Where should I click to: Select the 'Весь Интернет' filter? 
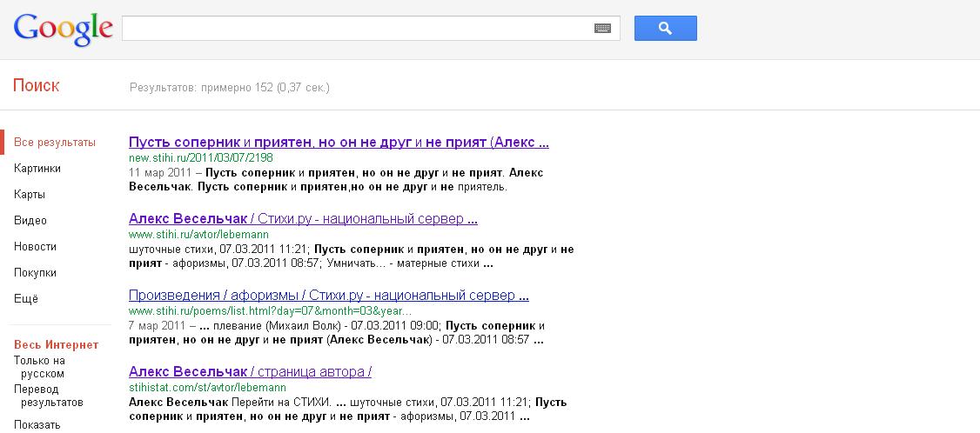point(56,345)
